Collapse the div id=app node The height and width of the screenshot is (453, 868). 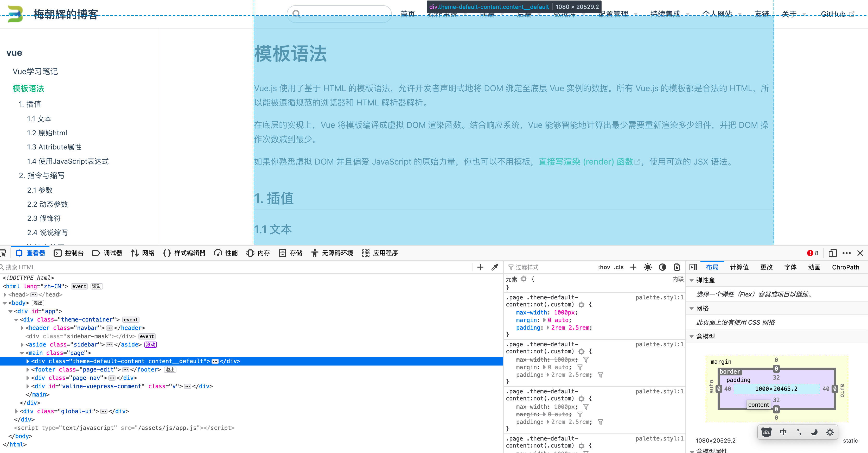point(10,311)
